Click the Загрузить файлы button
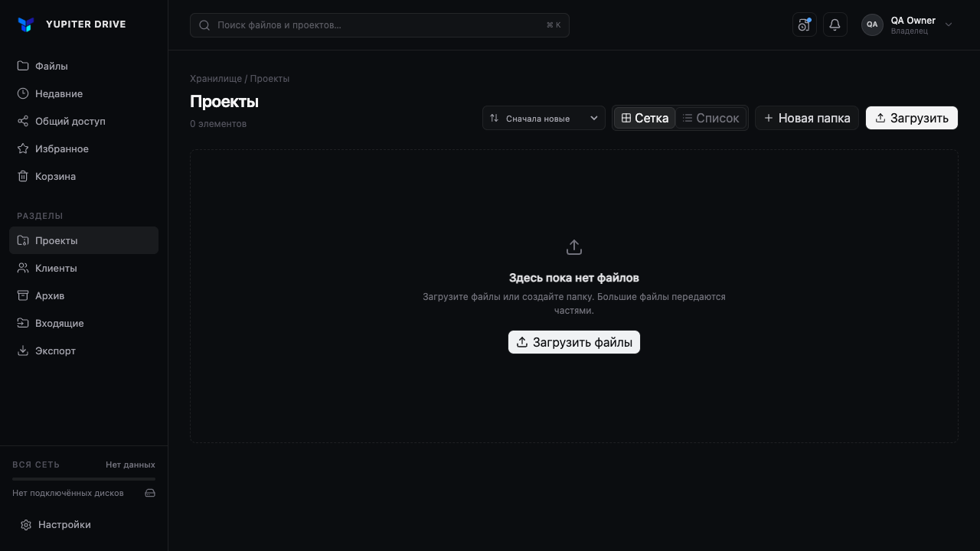The image size is (980, 551). (574, 342)
